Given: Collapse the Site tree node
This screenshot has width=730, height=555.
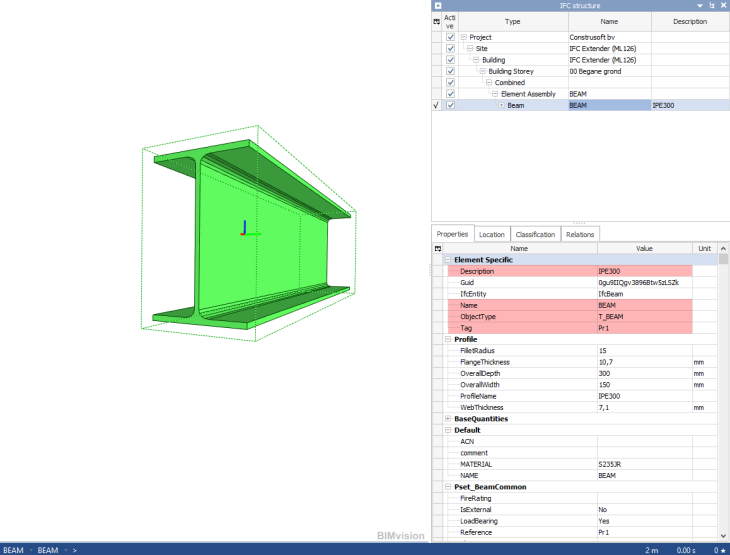Looking at the screenshot, I should click(470, 48).
